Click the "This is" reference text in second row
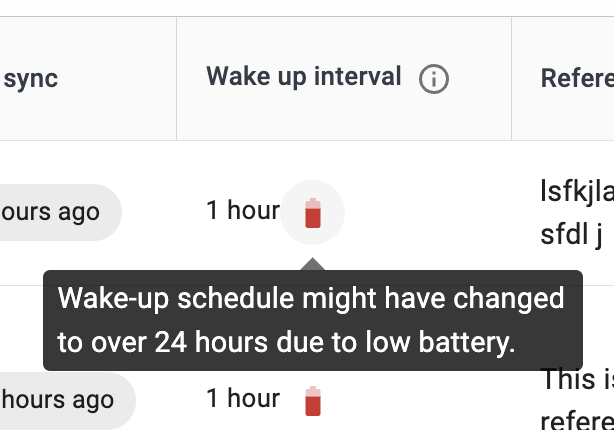This screenshot has height=430, width=614. pos(577,380)
